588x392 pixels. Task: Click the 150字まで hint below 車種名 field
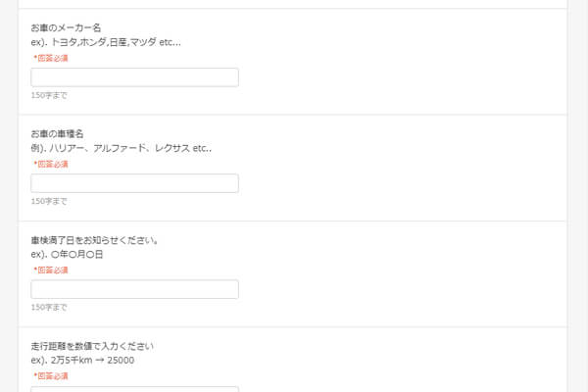(x=49, y=202)
